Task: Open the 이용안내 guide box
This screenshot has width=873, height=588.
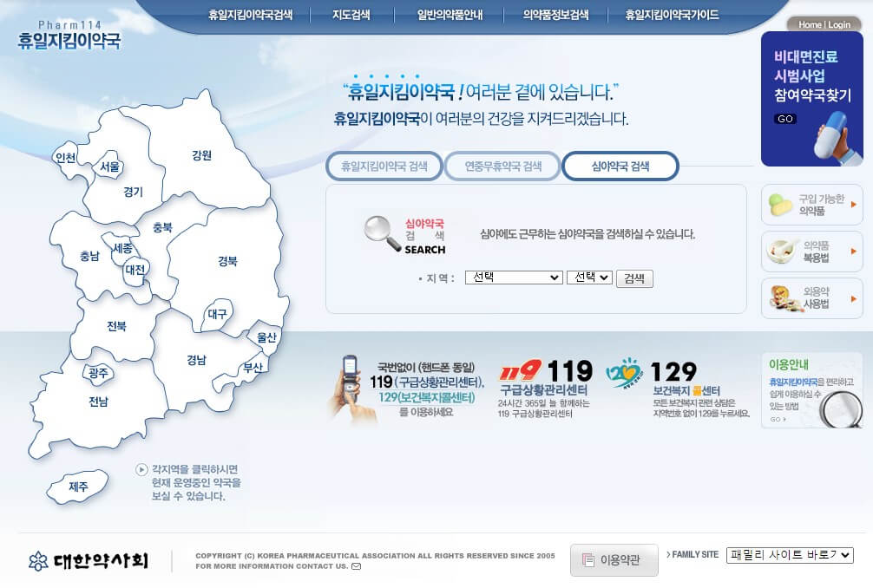Action: point(811,390)
